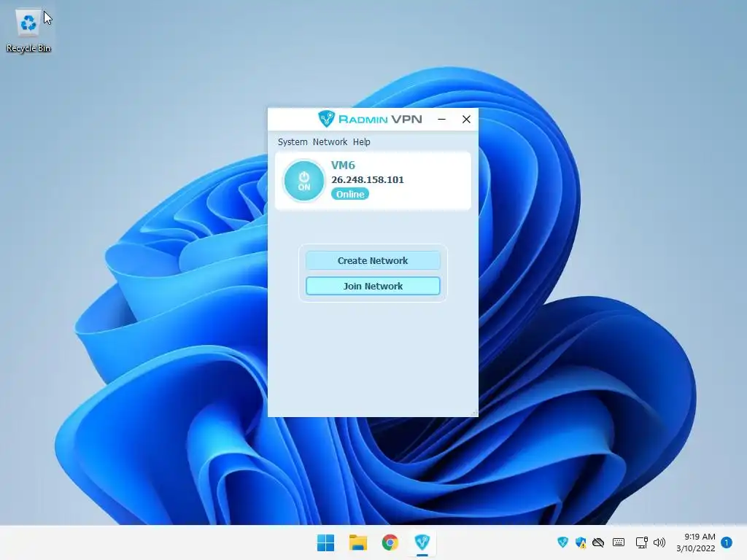Open the network tray icon
747x560 pixels.
point(641,542)
